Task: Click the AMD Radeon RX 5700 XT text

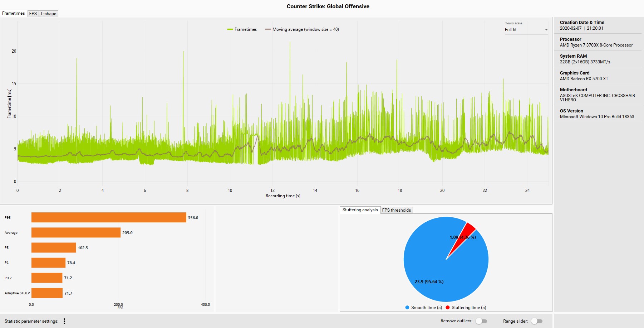Action: click(x=584, y=79)
